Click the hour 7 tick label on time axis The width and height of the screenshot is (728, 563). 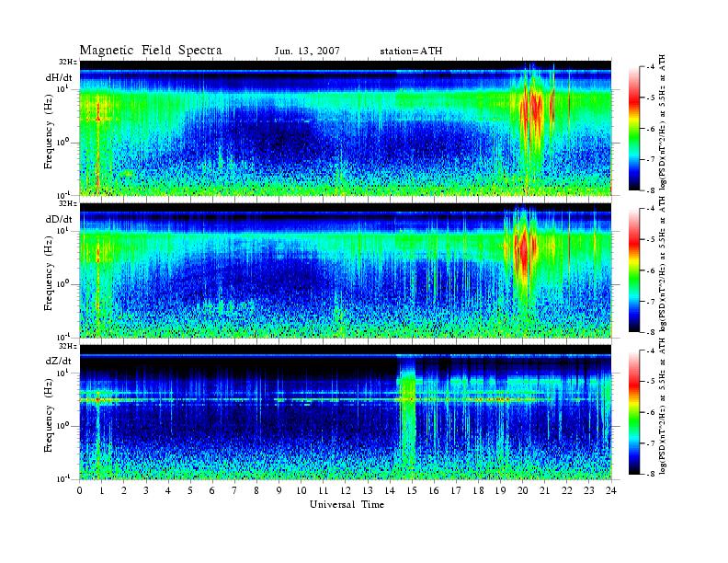(234, 490)
